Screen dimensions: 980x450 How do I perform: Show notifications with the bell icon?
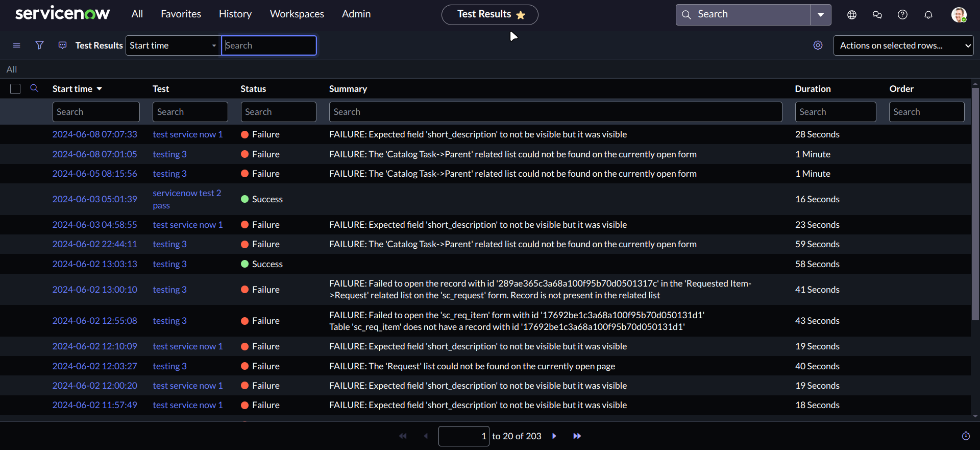click(928, 15)
